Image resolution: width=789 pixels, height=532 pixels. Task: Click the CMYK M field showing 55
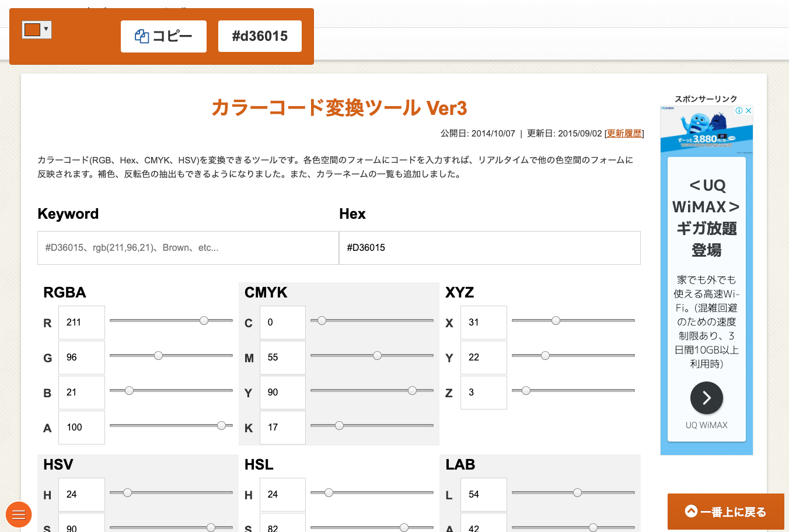282,357
